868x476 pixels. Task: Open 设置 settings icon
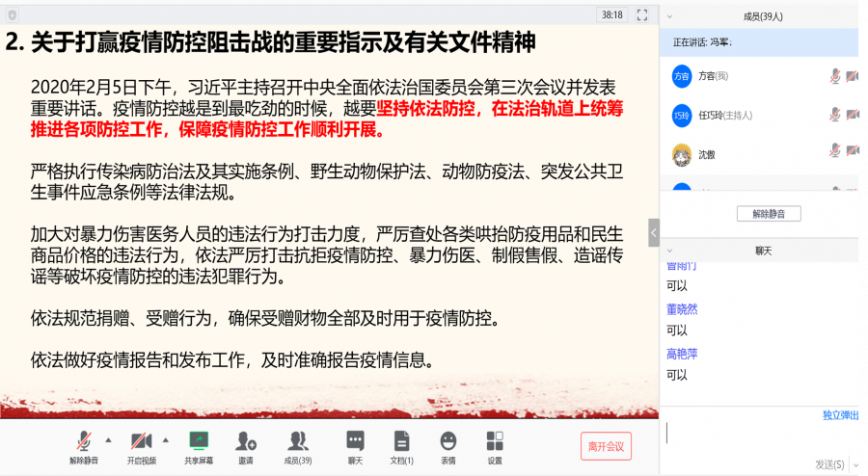[495, 441]
